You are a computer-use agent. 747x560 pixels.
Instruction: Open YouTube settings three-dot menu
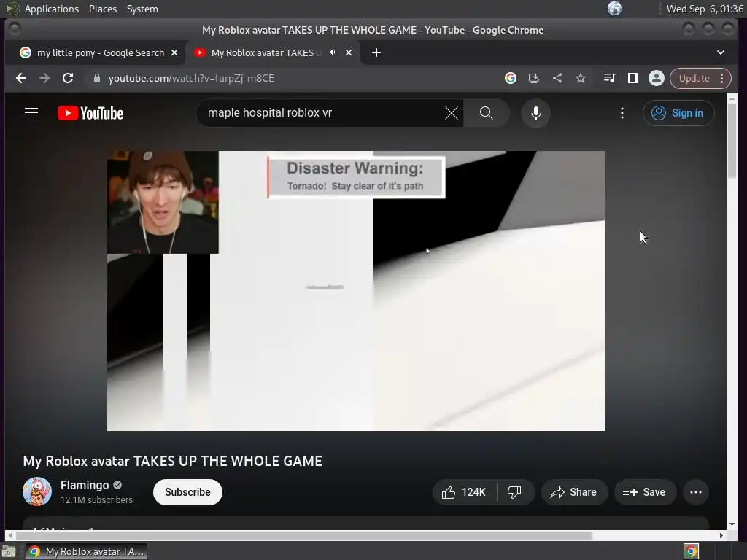(622, 113)
